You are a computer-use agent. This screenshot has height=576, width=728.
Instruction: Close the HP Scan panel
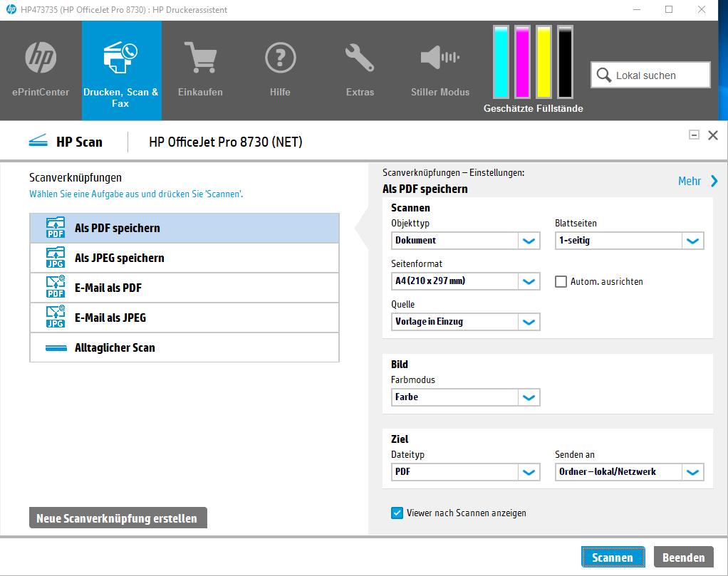713,135
